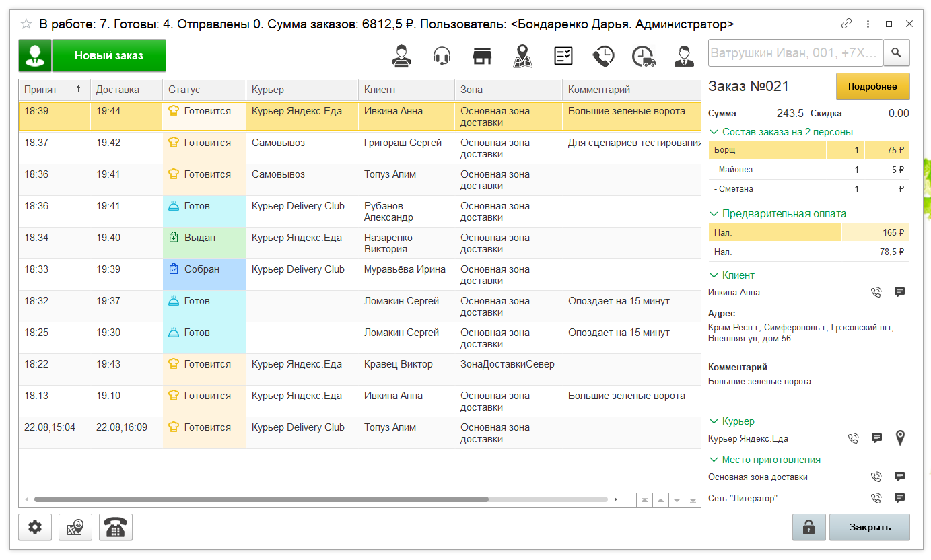
Task: Click the delivery truck clock icon
Action: 644,56
